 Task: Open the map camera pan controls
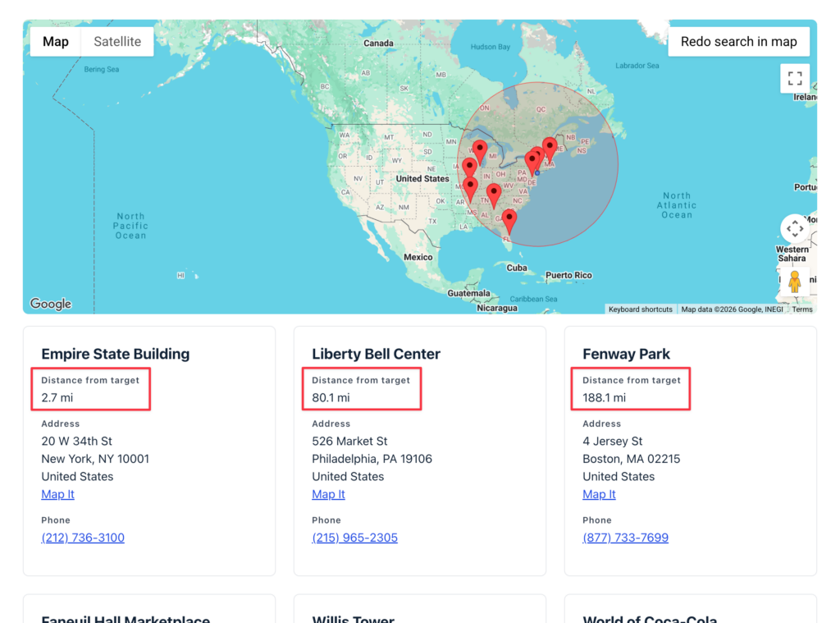pos(794,228)
